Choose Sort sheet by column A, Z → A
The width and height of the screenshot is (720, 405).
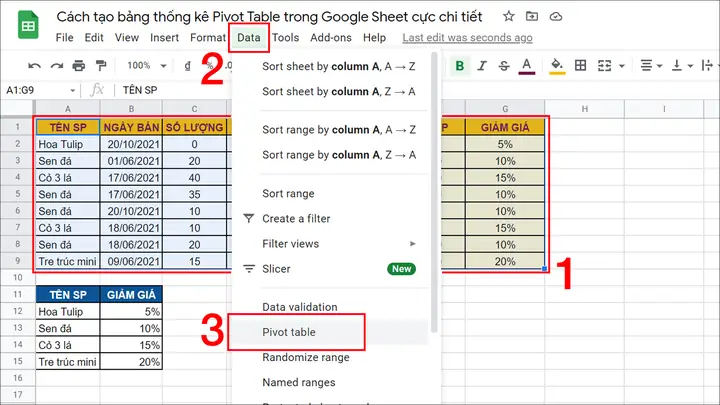coord(338,92)
